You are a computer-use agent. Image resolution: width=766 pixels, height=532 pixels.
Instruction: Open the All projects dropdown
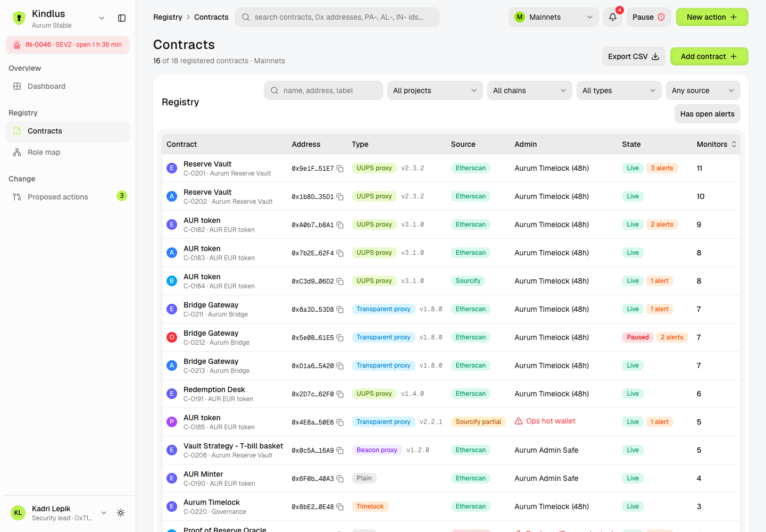point(435,90)
